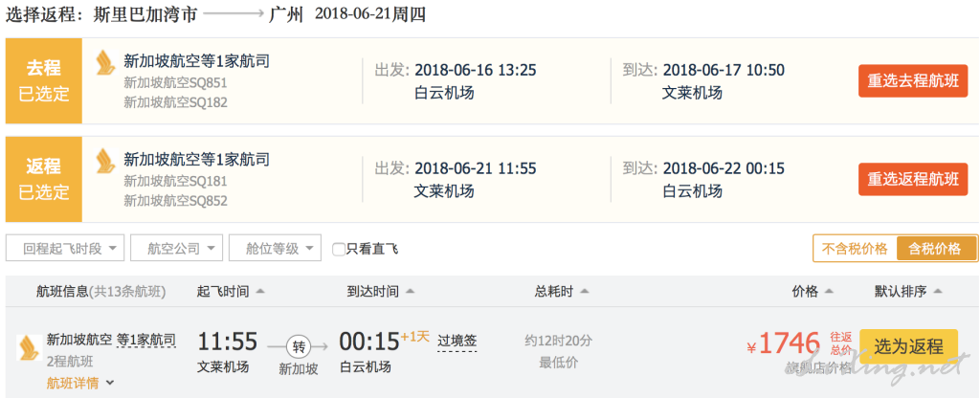
Task: Sort by 起飞时间 arrow icon
Action: [x=260, y=291]
